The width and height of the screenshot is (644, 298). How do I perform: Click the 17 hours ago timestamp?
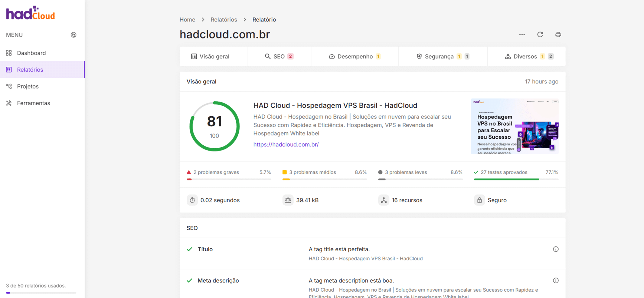(542, 82)
